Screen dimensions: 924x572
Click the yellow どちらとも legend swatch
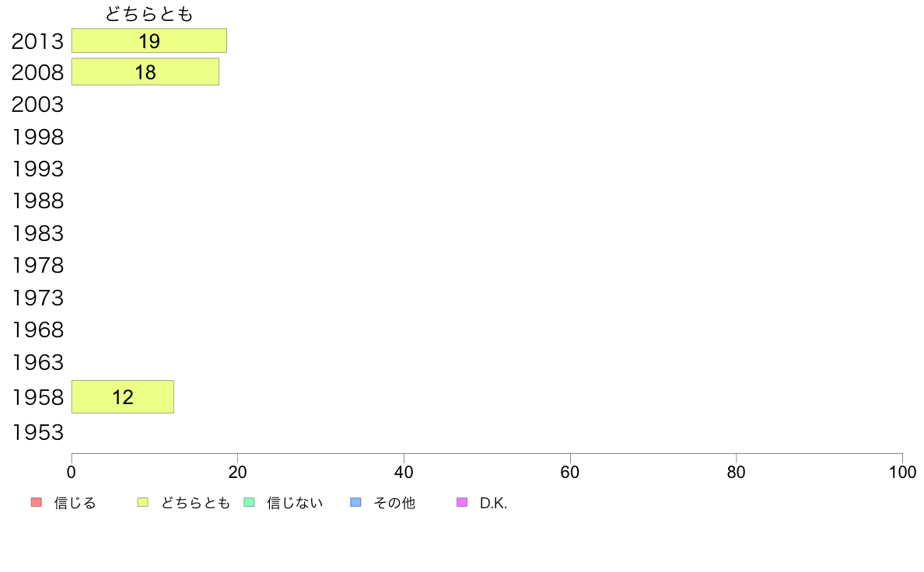(142, 503)
